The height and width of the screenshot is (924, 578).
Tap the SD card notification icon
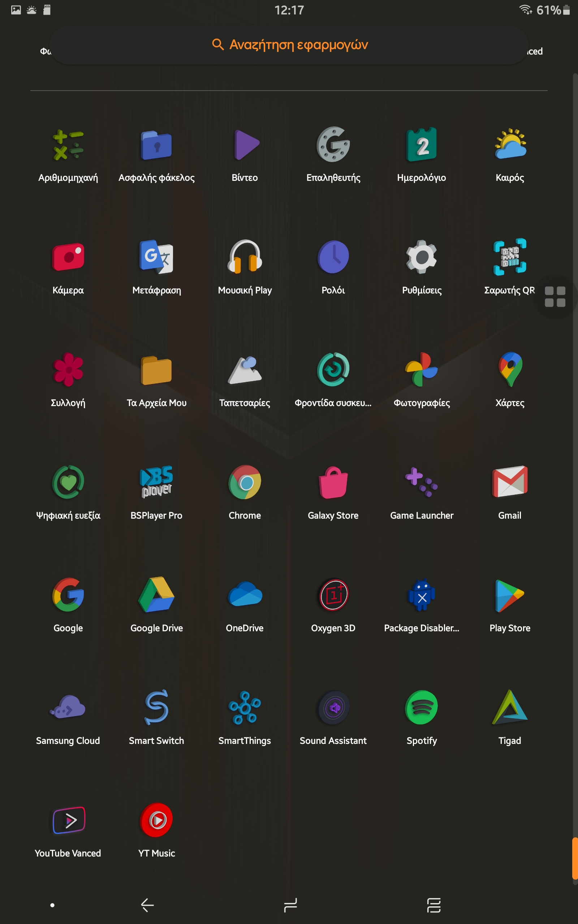(x=47, y=10)
